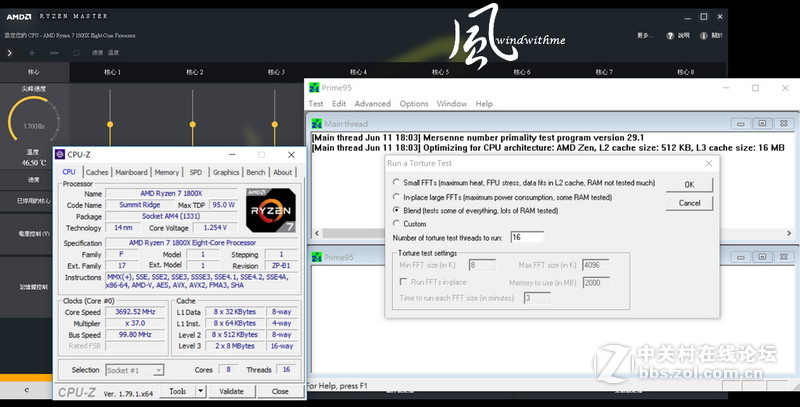This screenshot has height=407, width=800.
Task: Click the Prime95 main window title icon
Action: coord(314,88)
